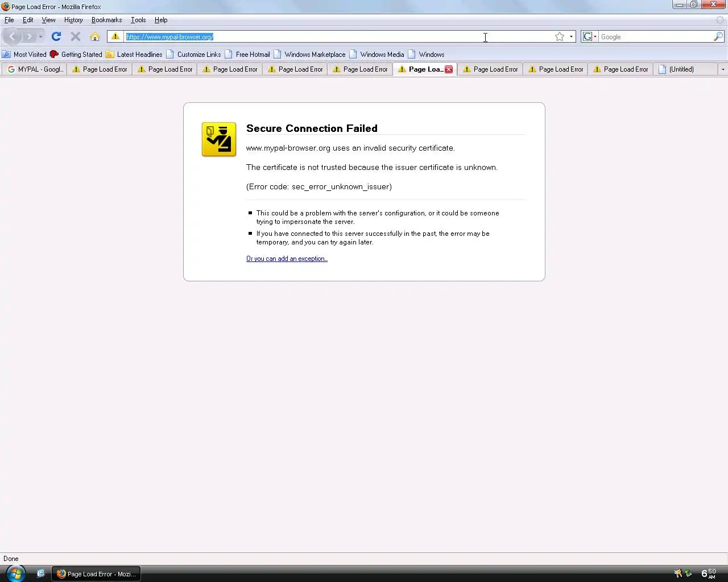Screen dimensions: 728x582
Task: Click the quick launch icon beside Start
Action: point(41,573)
